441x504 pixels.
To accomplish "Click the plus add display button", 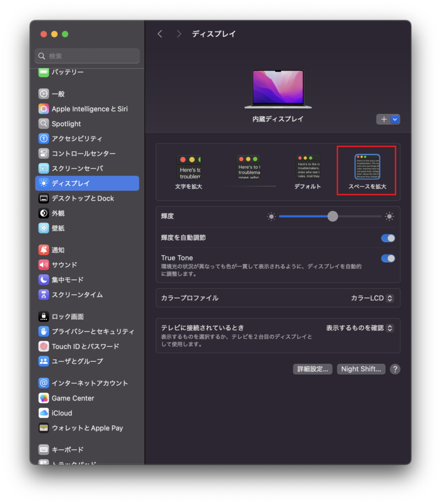I will click(384, 119).
